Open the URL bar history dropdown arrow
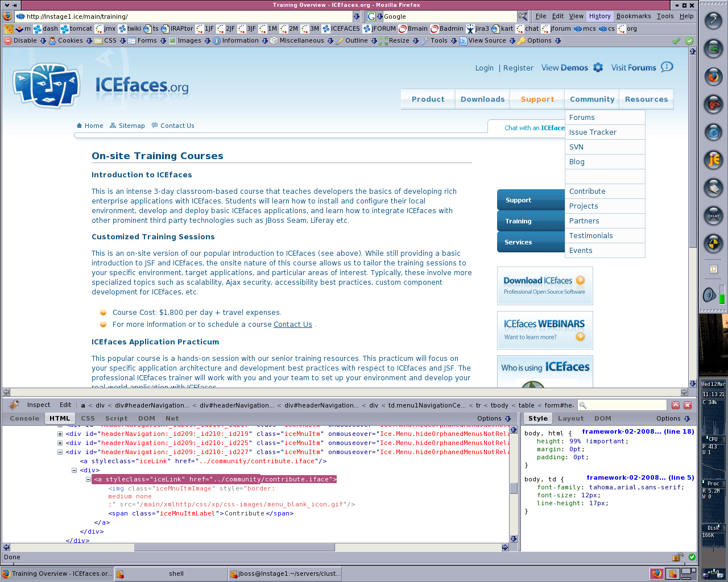The height and width of the screenshot is (582, 728). tap(357, 16)
